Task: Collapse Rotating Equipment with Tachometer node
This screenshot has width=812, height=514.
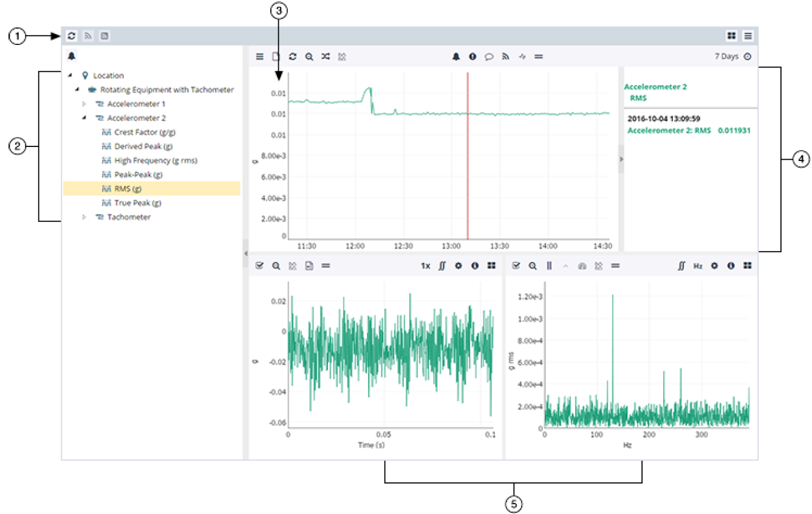Action: 77,89
